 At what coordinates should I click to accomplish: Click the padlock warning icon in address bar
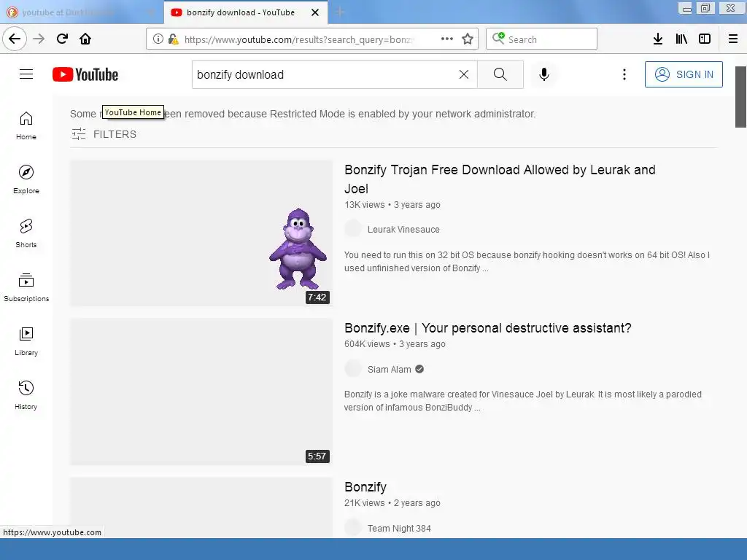(x=173, y=39)
